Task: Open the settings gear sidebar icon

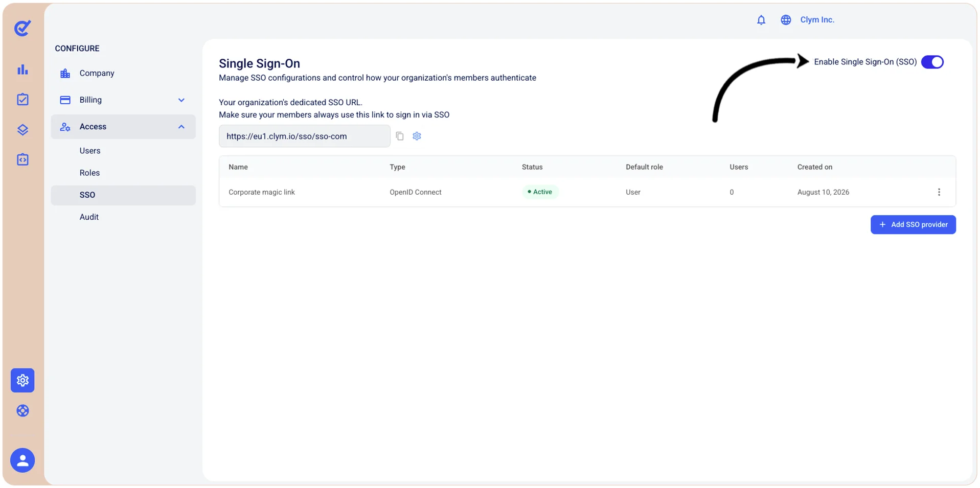Action: click(x=22, y=380)
